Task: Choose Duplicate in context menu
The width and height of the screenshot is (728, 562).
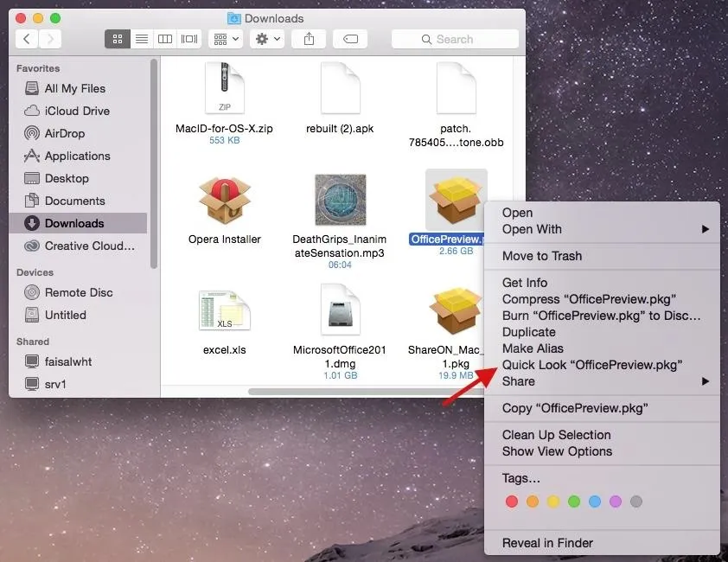Action: pyautogui.click(x=602, y=332)
